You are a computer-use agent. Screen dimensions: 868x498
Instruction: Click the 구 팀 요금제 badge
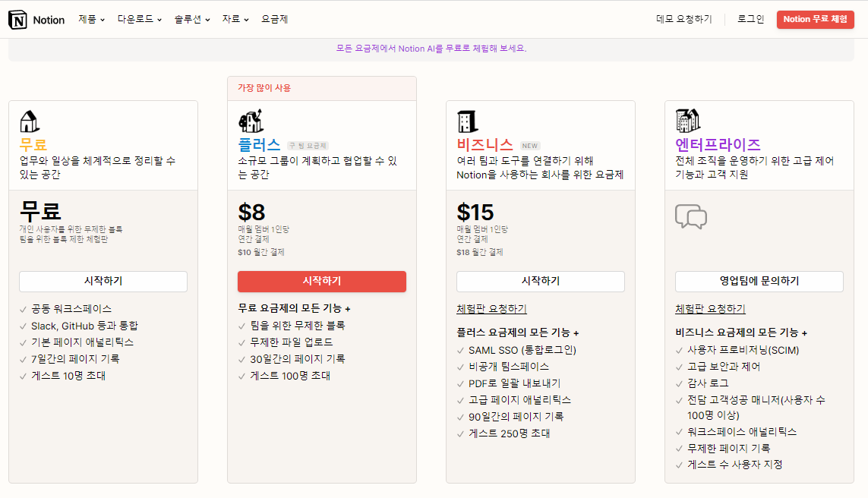[308, 146]
